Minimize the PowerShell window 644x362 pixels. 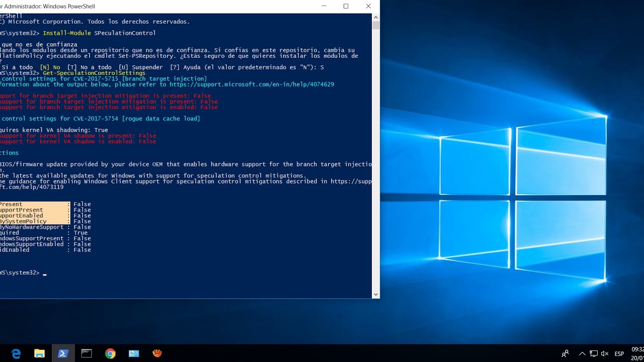(323, 6)
